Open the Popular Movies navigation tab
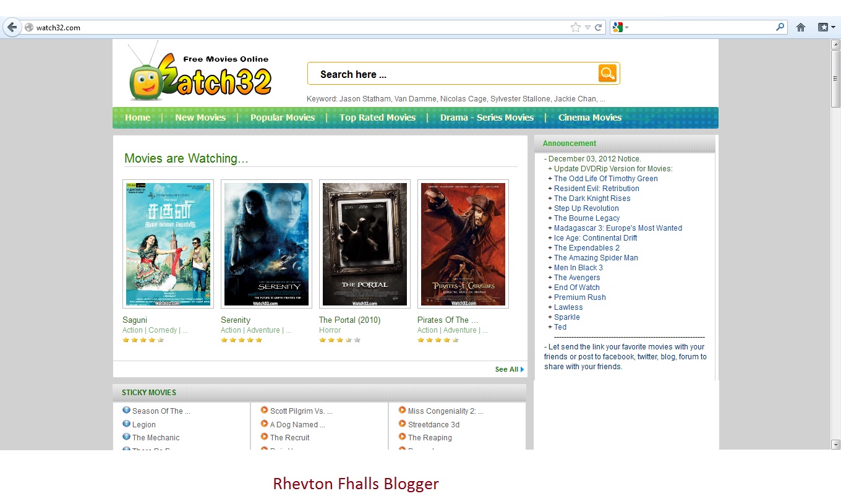This screenshot has height=504, width=841. [x=283, y=117]
